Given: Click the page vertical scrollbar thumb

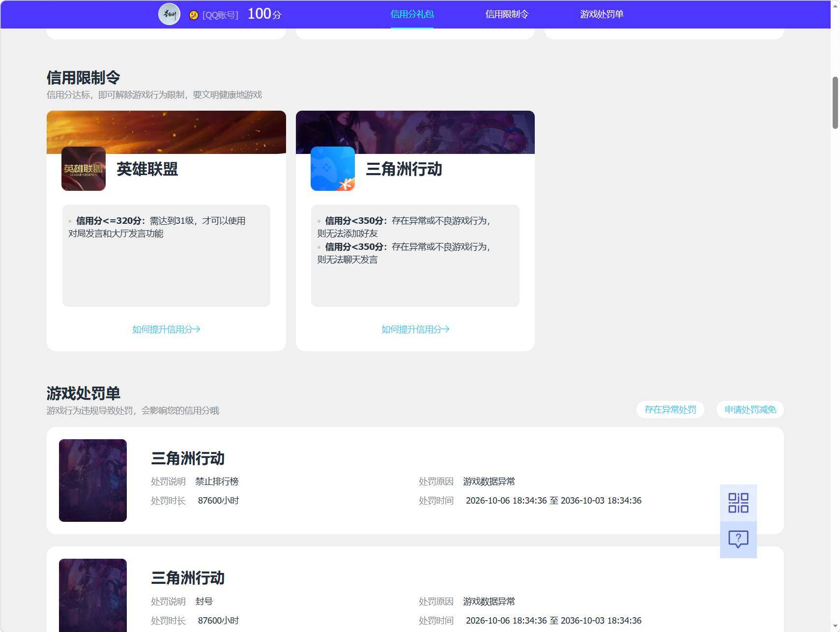Looking at the screenshot, I should [x=835, y=103].
